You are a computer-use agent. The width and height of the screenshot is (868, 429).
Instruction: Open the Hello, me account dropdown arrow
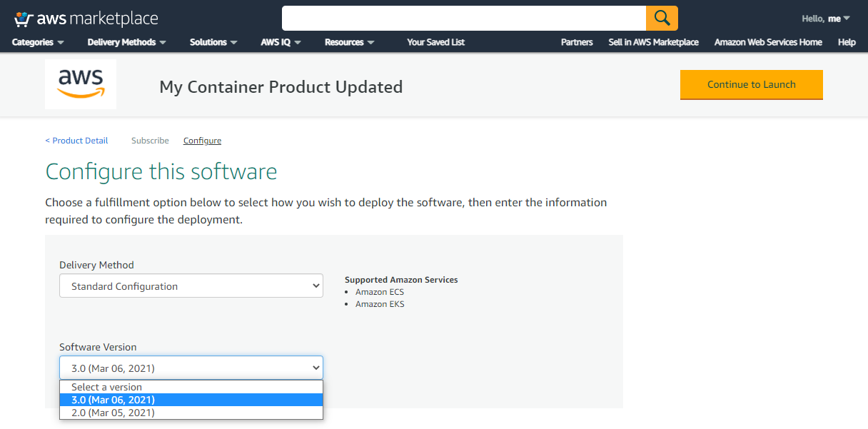click(x=845, y=18)
